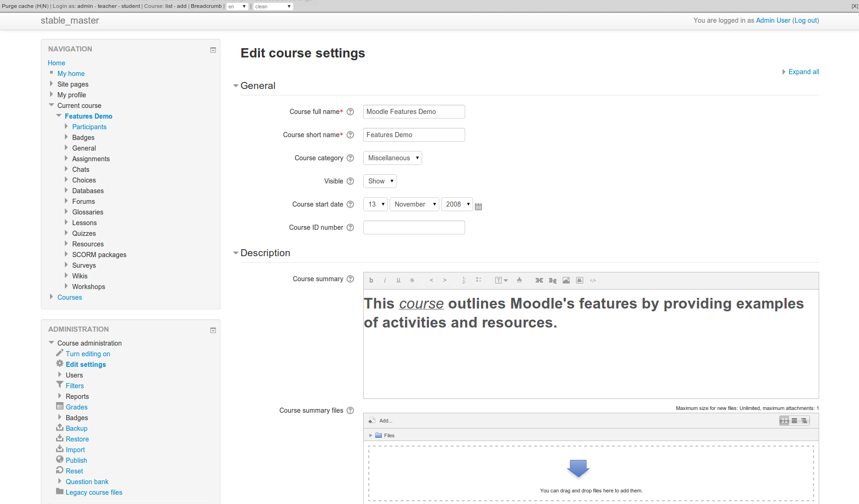
Task: Toggle HTML source view in the editor
Action: point(593,280)
